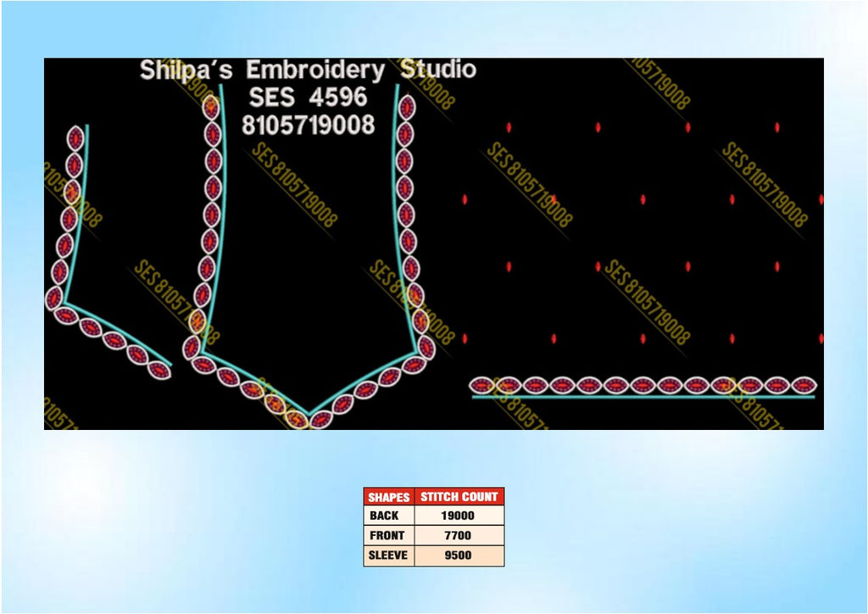Click the STITCH COUNT table header
Image resolution: width=868 pixels, height=614 pixels.
tap(459, 497)
